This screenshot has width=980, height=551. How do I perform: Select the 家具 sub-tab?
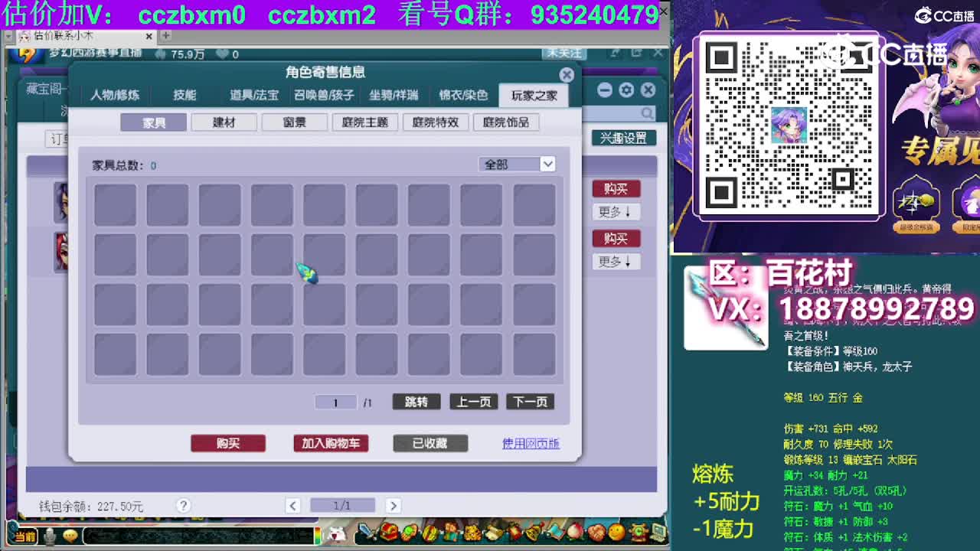[x=154, y=122]
